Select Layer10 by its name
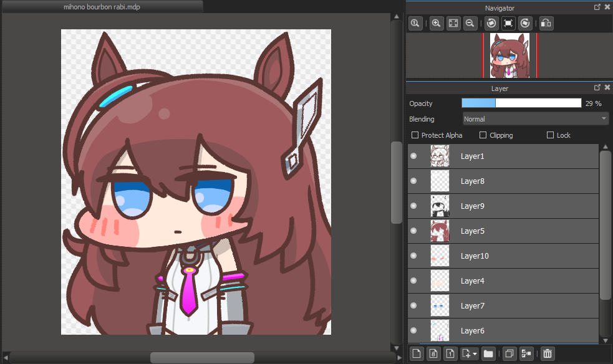The width and height of the screenshot is (613, 364). pos(475,256)
